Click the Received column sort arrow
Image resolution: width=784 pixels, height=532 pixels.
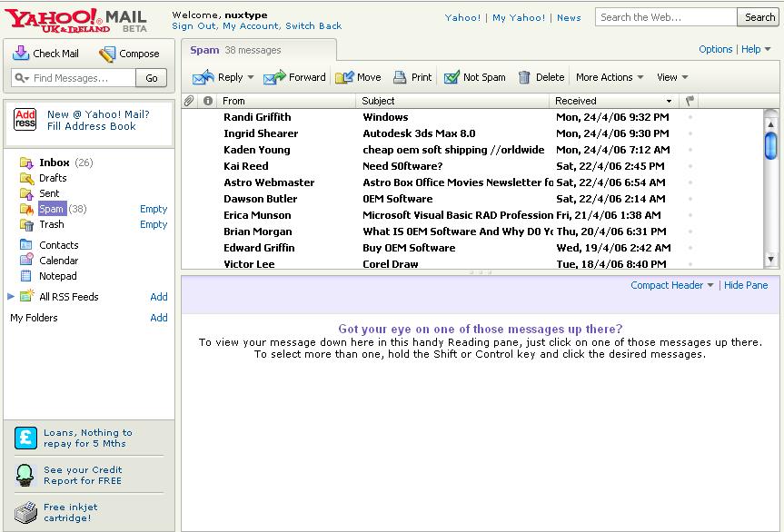pos(669,102)
